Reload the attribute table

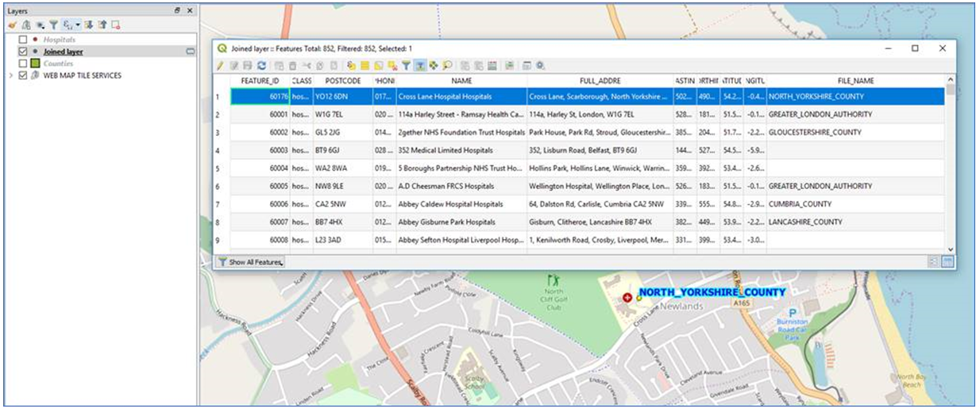(x=262, y=65)
